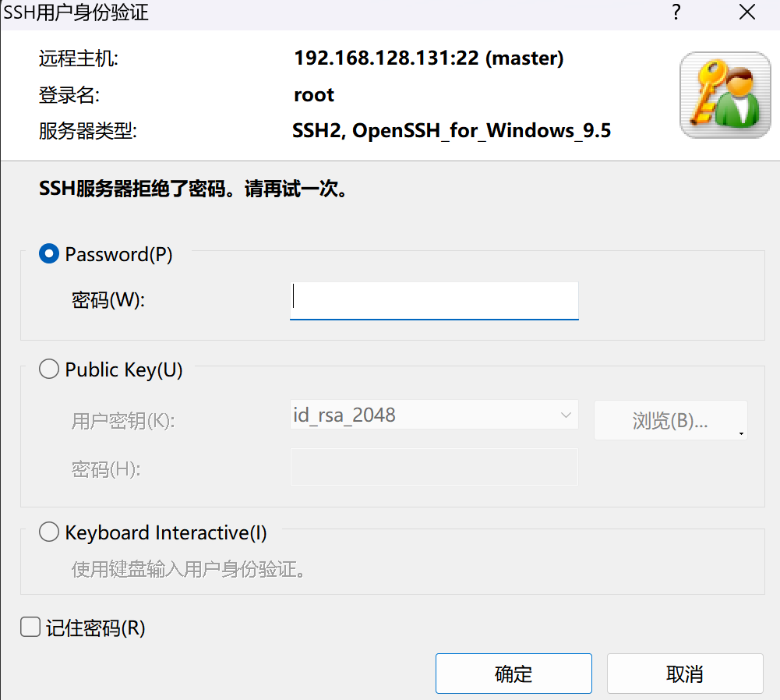Click the 确定 button to confirm
Screen dimensions: 780x700
coord(513,673)
